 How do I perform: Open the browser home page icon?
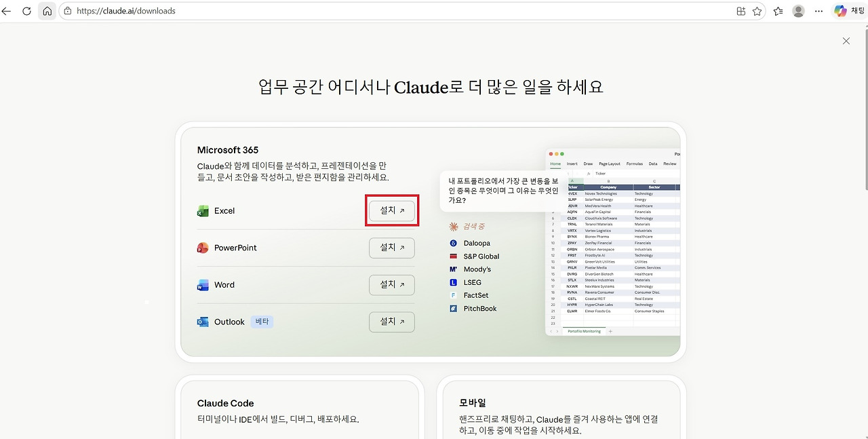point(47,12)
